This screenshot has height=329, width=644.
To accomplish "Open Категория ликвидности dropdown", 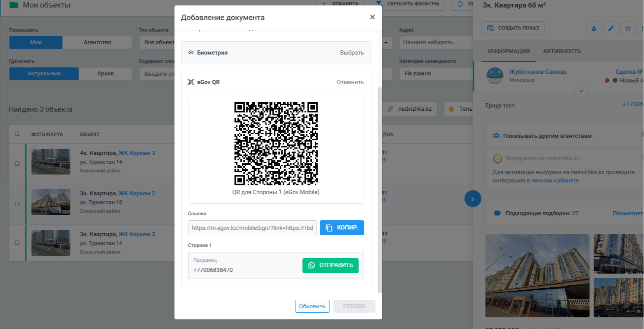I will [x=436, y=73].
